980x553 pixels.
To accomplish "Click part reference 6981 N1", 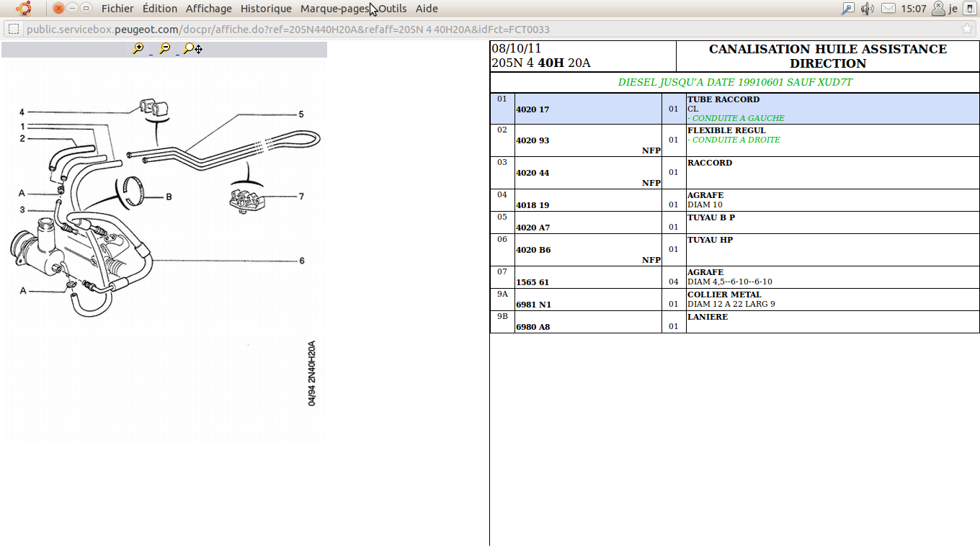I will [x=533, y=305].
